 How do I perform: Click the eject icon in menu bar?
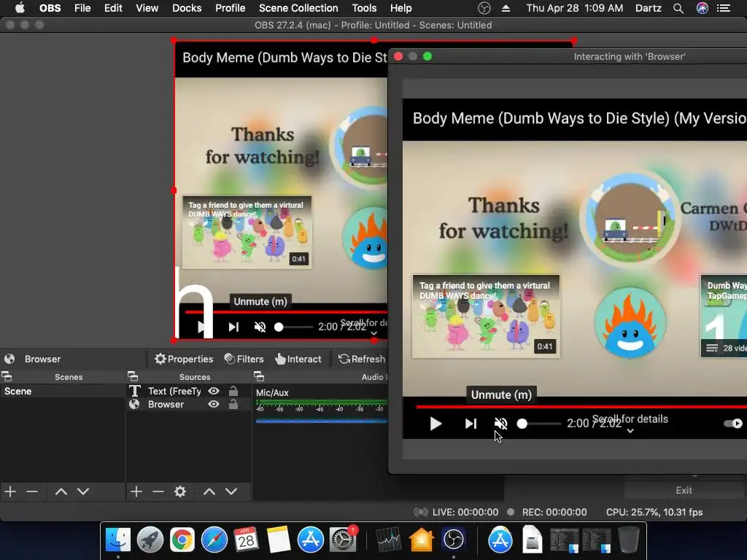pyautogui.click(x=506, y=8)
